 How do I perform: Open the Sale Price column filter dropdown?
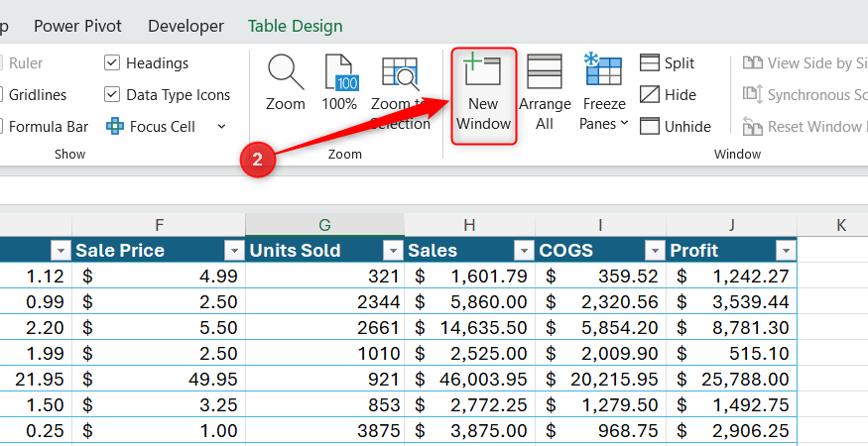[233, 251]
